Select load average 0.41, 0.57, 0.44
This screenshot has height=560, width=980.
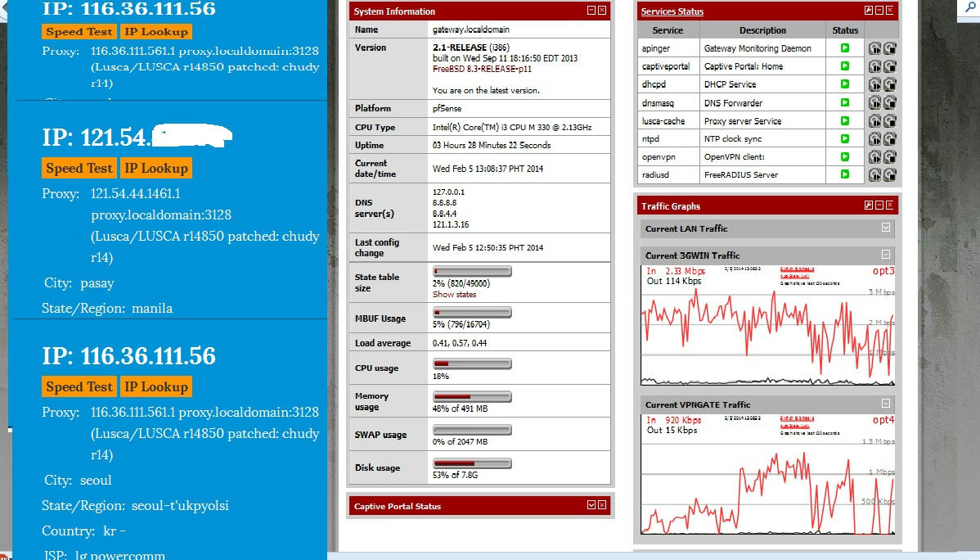(x=460, y=343)
